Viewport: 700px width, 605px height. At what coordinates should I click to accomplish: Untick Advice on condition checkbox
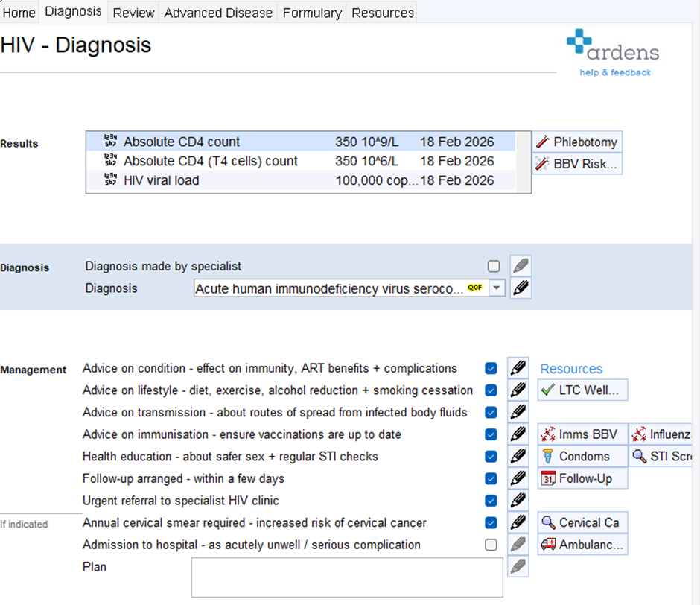(491, 368)
